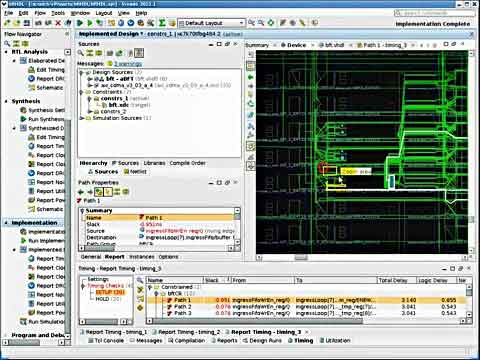Collapse the Constrained group in timing results
The image size is (480, 360).
pos(150,287)
